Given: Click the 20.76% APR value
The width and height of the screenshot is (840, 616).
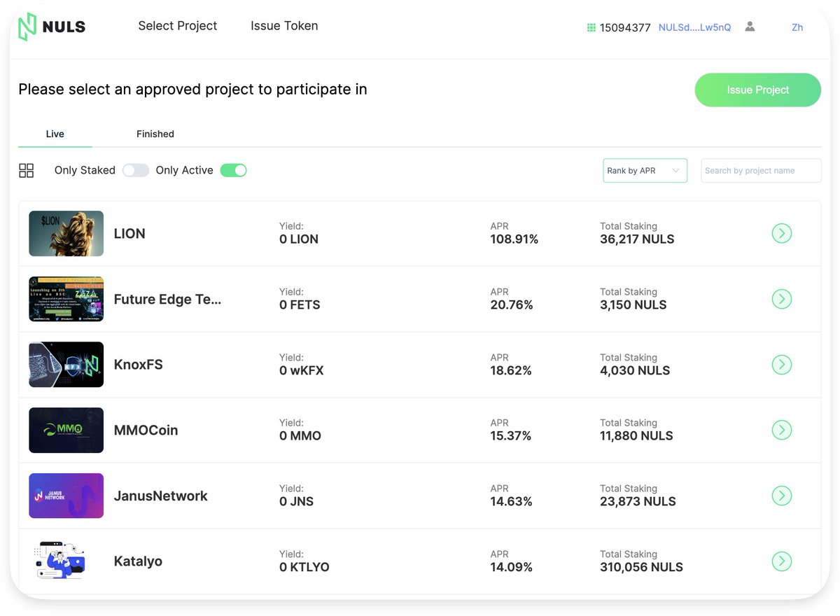Looking at the screenshot, I should tap(512, 305).
